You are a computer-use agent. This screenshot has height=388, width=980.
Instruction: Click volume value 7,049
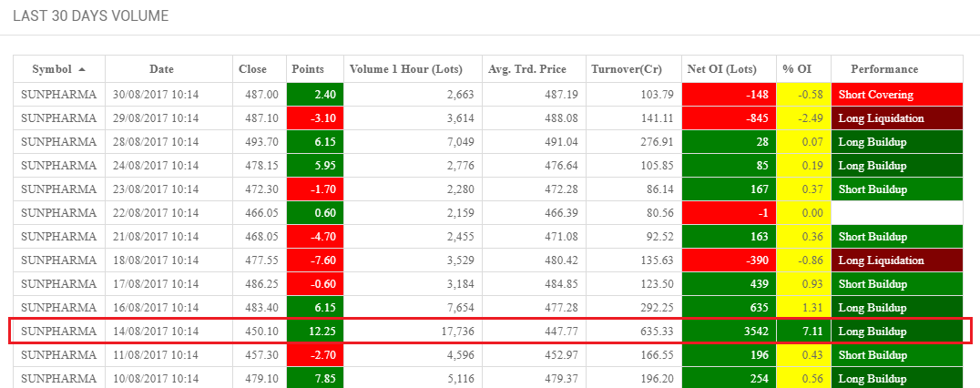[461, 142]
